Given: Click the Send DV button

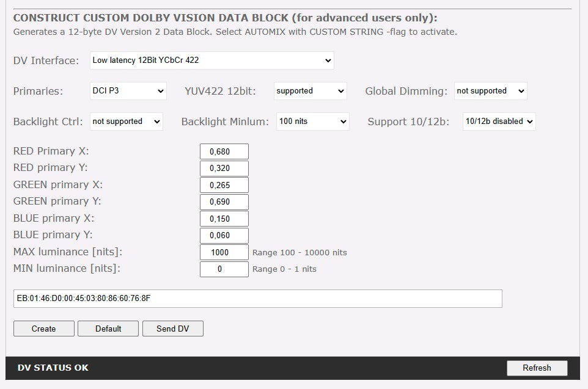Looking at the screenshot, I should point(173,329).
